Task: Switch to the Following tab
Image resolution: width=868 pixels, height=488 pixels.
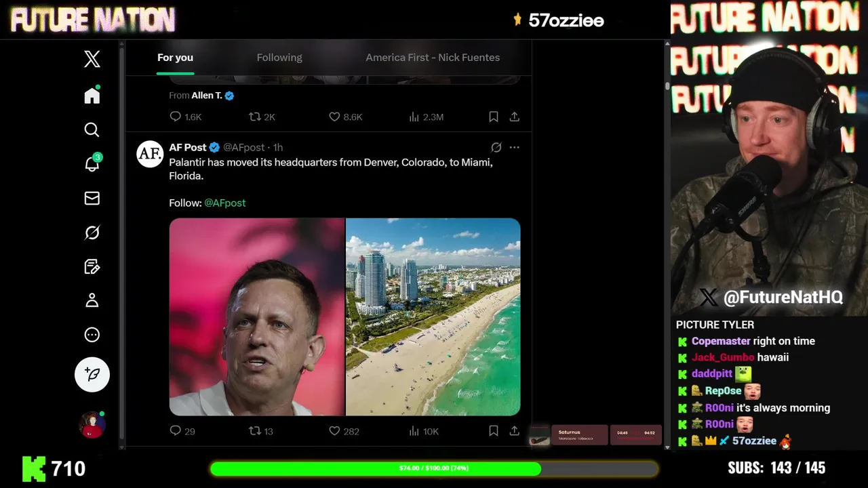Action: click(279, 58)
